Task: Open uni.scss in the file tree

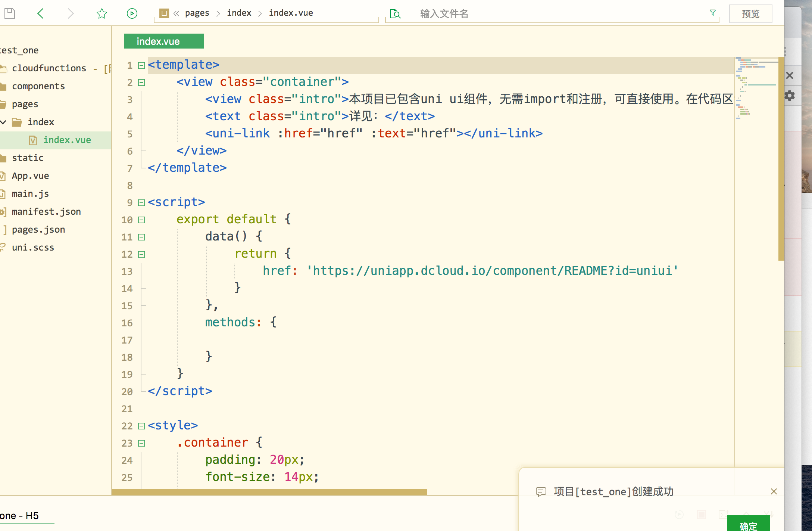Action: 33,247
